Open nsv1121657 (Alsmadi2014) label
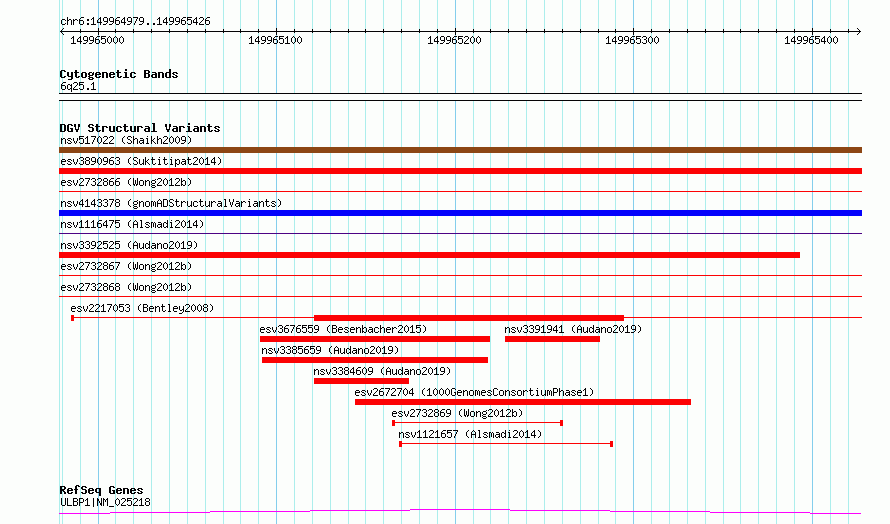Image resolution: width=890 pixels, height=524 pixels. pos(470,434)
